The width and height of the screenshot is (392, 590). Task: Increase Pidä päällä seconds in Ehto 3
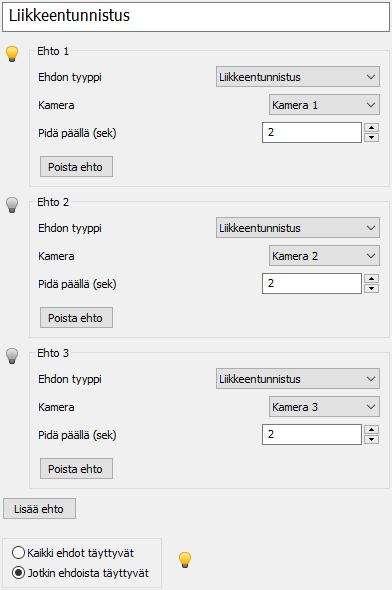pos(371,430)
